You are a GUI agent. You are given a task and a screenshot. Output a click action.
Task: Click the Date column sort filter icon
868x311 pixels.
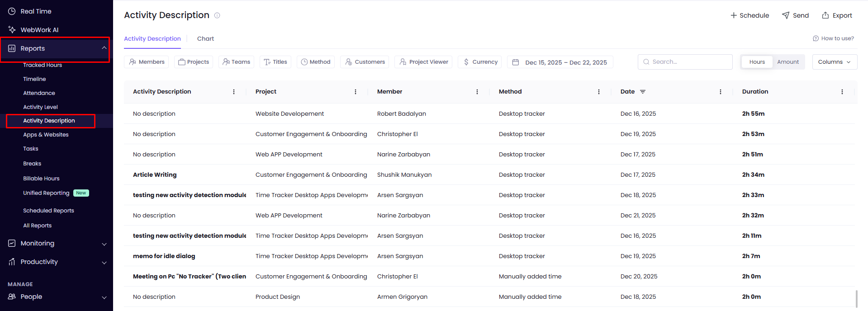pos(643,92)
